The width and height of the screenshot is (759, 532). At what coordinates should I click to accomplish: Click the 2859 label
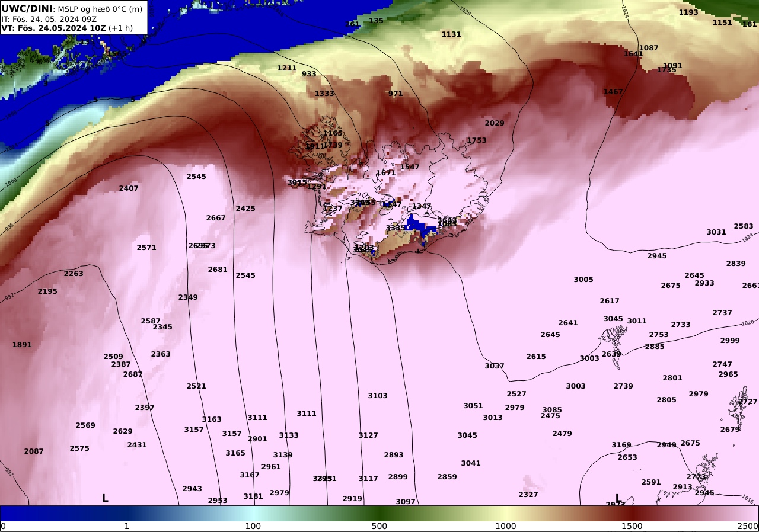click(447, 477)
